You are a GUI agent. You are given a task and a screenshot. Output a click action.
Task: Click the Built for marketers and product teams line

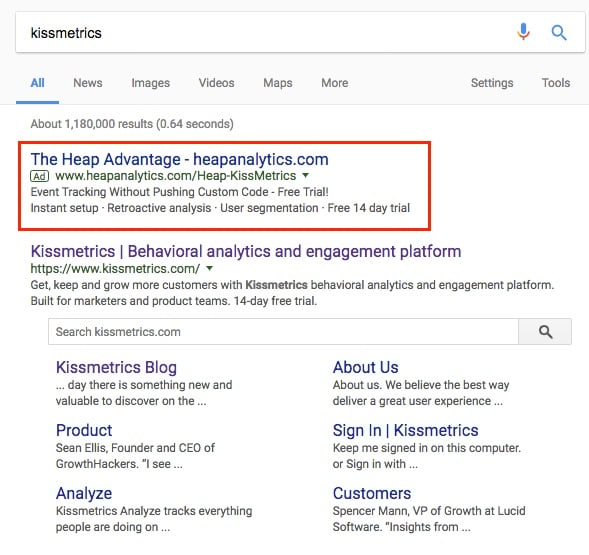pyautogui.click(x=174, y=301)
